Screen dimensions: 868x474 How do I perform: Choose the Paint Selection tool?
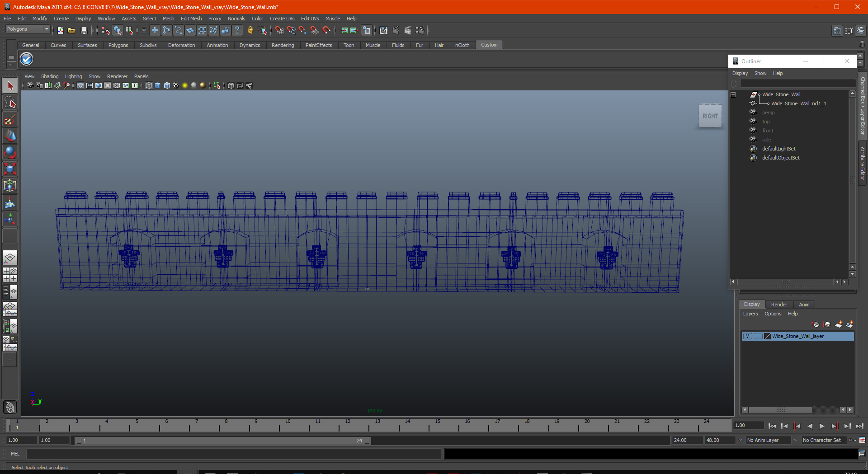(x=10, y=119)
